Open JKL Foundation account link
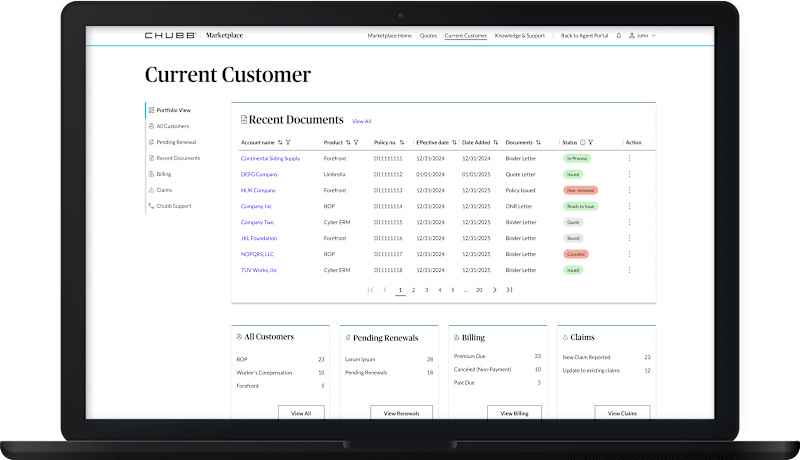 (x=259, y=238)
